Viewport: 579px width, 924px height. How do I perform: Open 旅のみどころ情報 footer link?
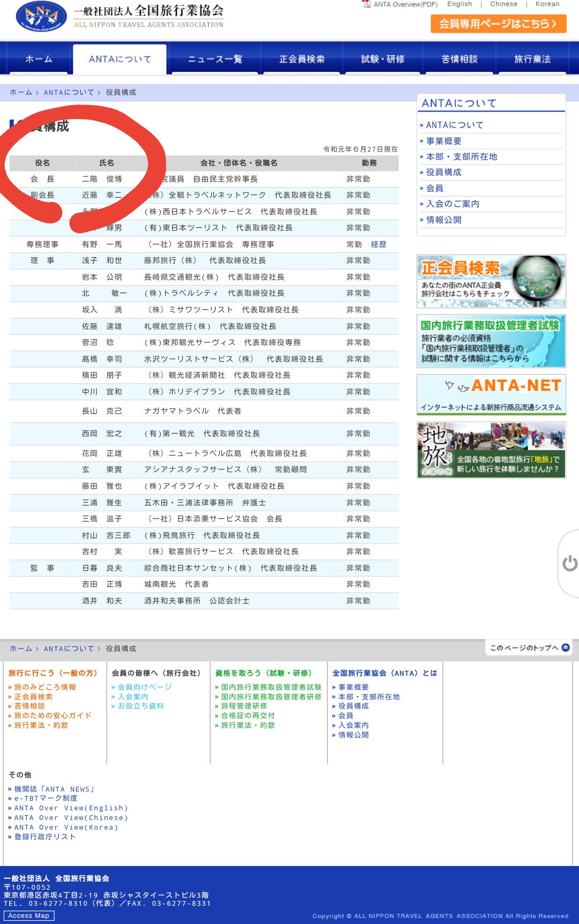(45, 687)
